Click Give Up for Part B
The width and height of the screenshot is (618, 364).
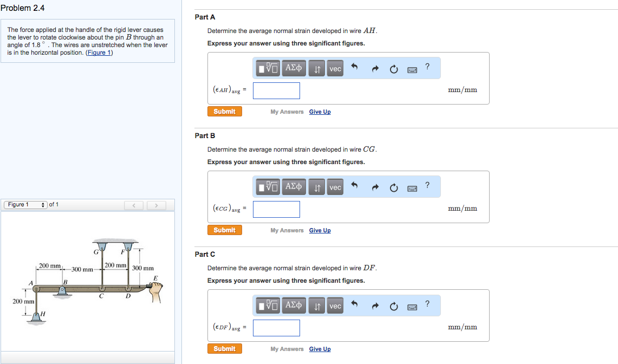[x=320, y=230]
